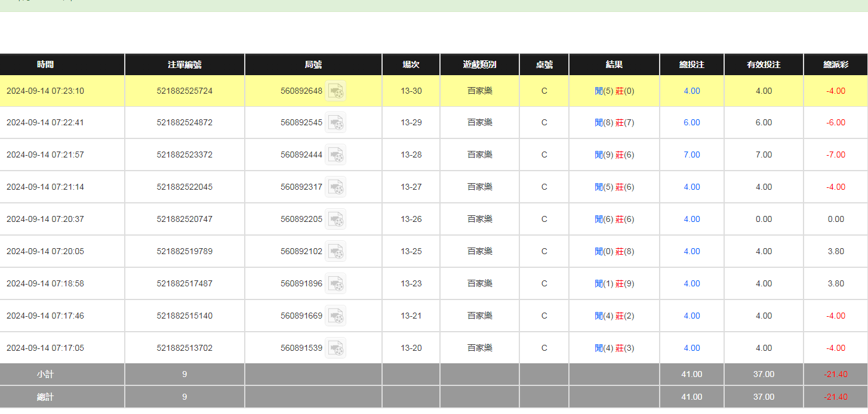Click the 4.00 total bet in row 13-25
This screenshot has width=868, height=414.
tap(691, 252)
